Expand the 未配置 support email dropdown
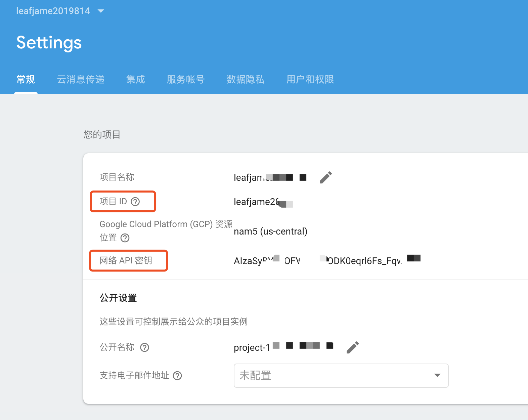Viewport: 528px width, 420px height. tap(341, 375)
